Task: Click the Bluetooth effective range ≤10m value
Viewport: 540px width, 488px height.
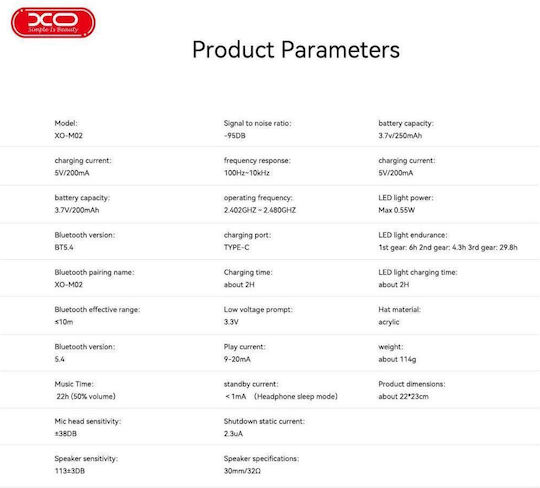Action: click(64, 322)
